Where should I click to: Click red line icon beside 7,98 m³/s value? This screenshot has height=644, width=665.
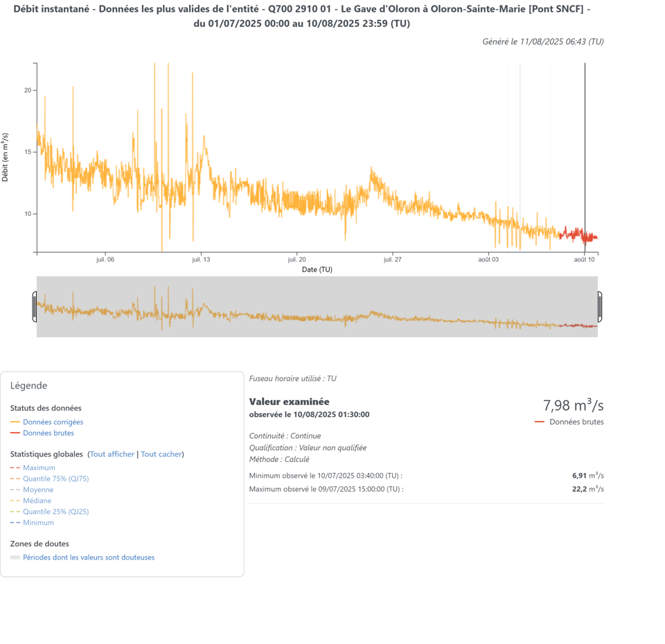pyautogui.click(x=540, y=422)
